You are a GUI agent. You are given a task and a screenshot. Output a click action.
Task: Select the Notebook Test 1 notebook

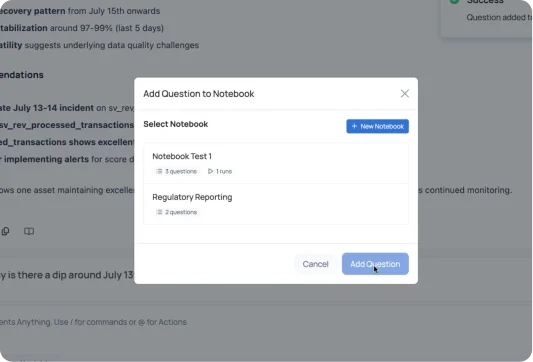[276, 163]
